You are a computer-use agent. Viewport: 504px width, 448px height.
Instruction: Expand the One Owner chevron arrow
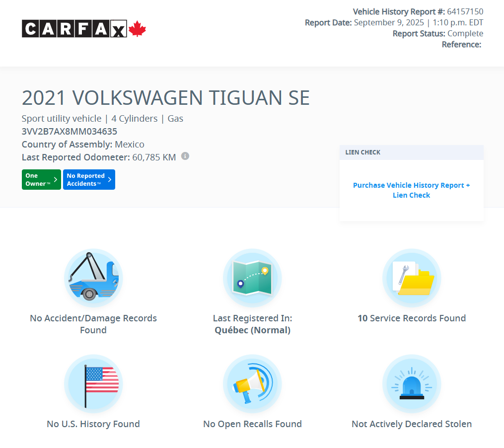click(x=56, y=179)
